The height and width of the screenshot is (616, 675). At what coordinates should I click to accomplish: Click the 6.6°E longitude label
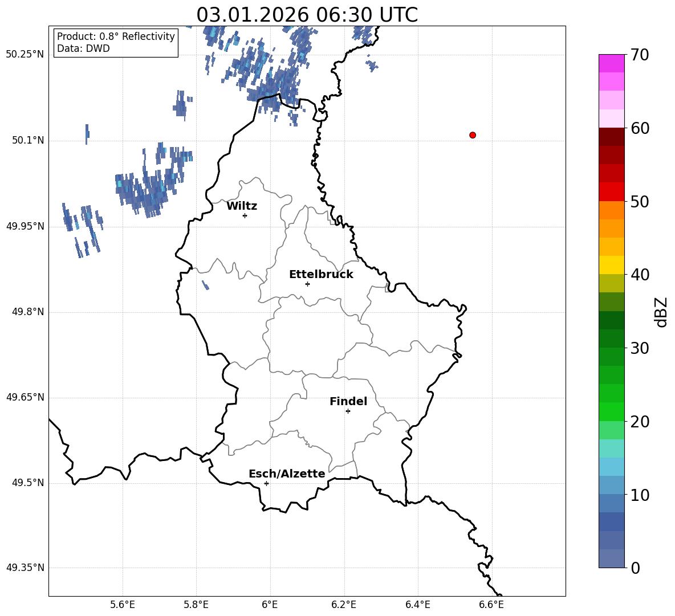pos(491,605)
